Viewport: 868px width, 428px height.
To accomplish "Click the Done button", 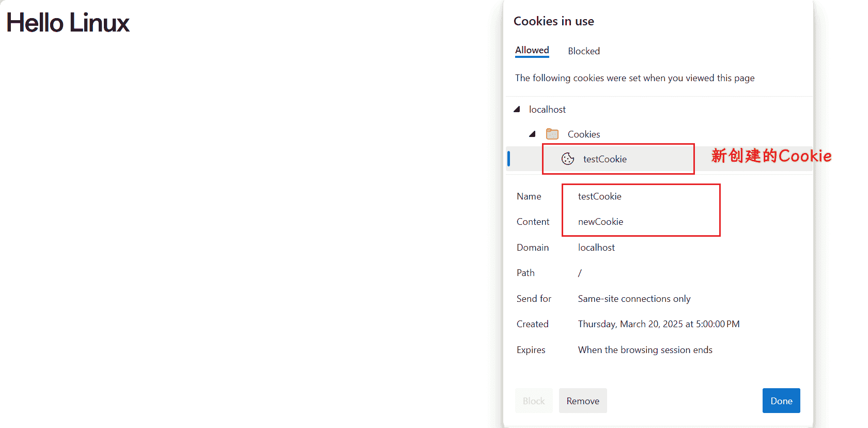I will 781,401.
